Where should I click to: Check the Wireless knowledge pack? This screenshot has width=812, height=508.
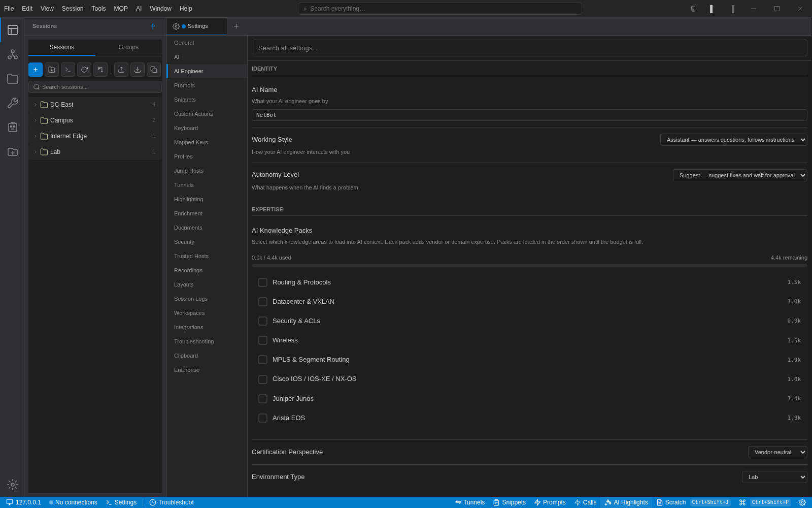(263, 340)
